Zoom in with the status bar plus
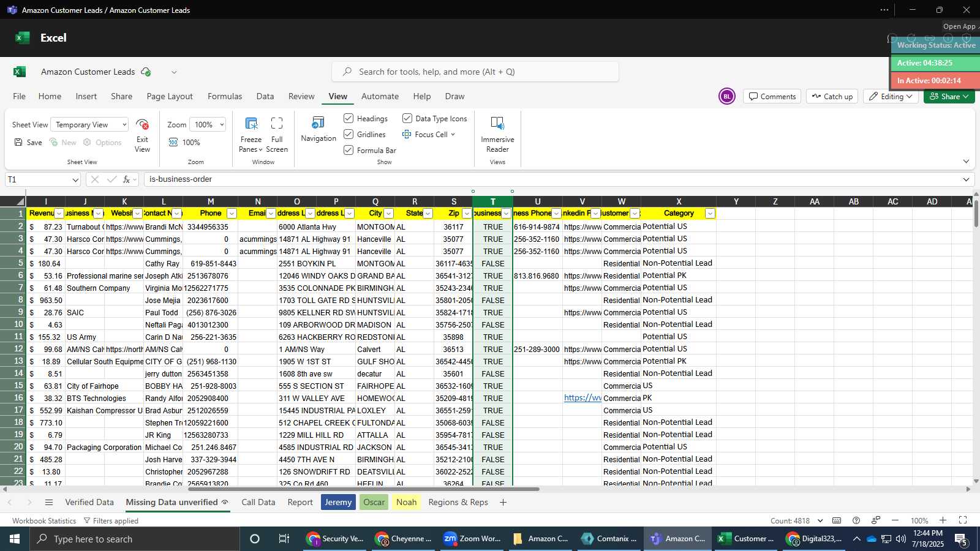This screenshot has height=551, width=980. click(x=943, y=520)
